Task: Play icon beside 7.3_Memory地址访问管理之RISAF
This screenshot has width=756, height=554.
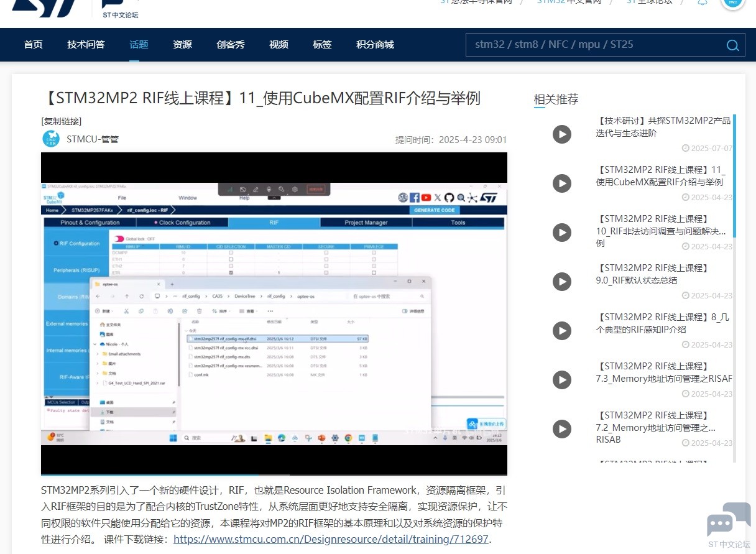Action: click(x=562, y=379)
